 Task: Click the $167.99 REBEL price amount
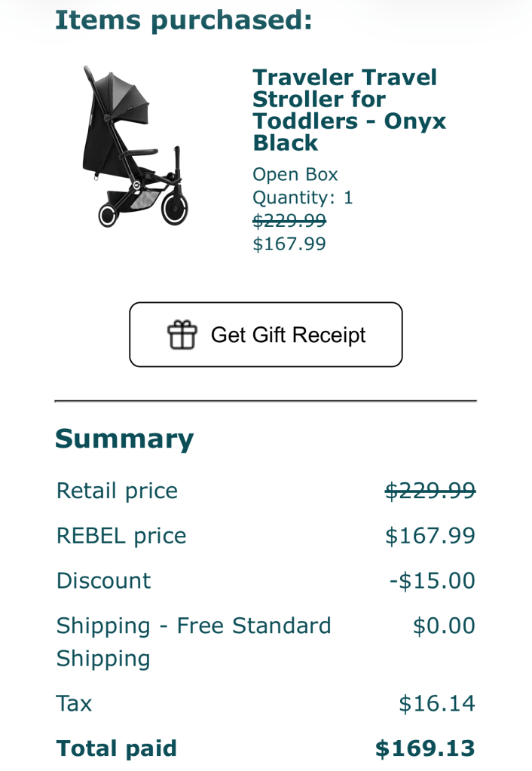tap(430, 536)
